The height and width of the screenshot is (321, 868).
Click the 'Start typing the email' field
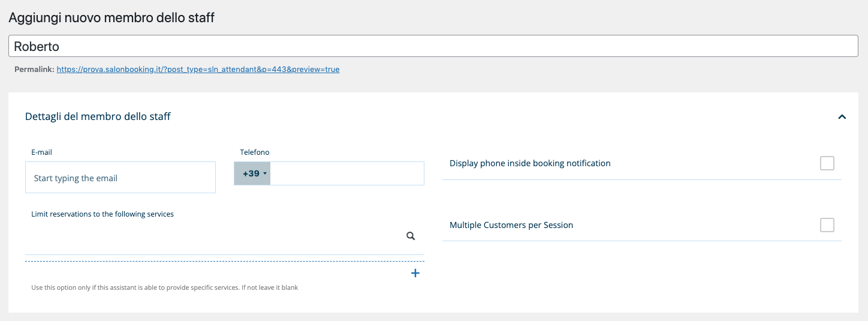pos(120,178)
